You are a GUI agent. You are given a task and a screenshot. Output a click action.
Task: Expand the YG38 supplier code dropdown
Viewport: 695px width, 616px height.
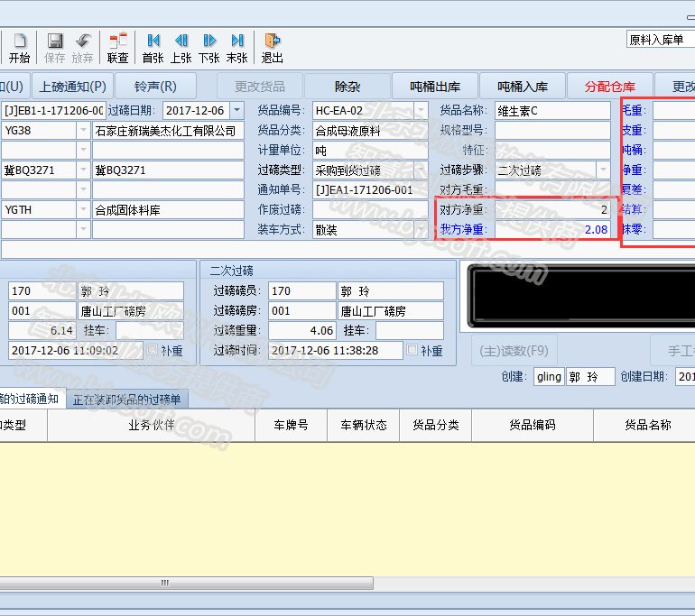pos(83,130)
